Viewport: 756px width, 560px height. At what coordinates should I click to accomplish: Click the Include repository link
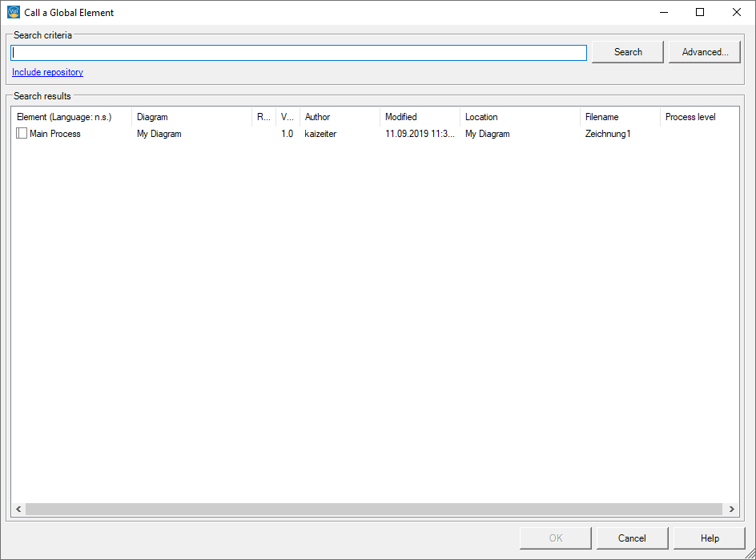pyautogui.click(x=47, y=72)
